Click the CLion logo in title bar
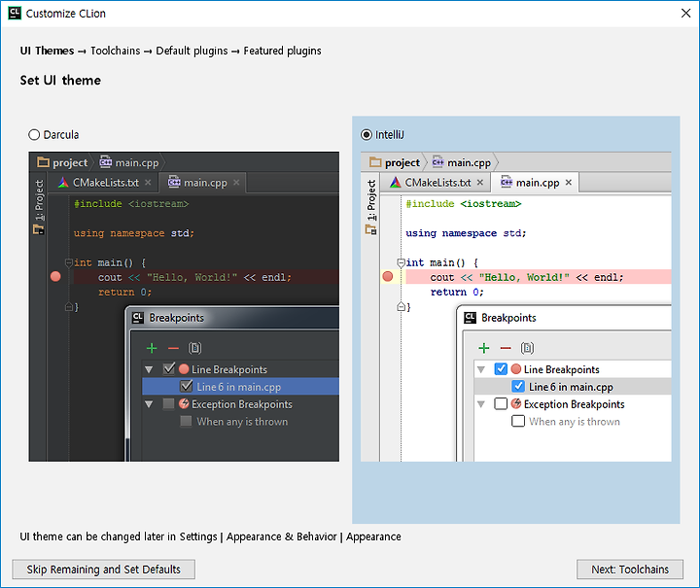 15,14
